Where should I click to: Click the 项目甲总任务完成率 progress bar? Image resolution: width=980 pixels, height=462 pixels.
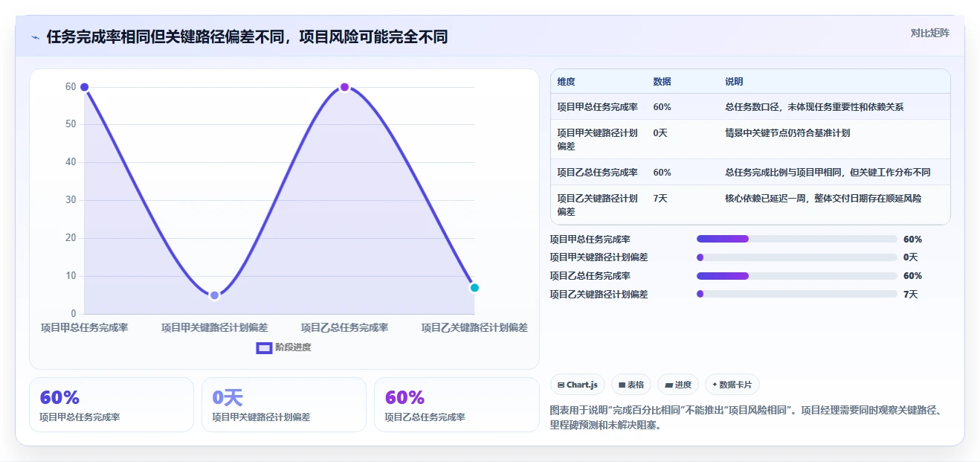click(796, 239)
